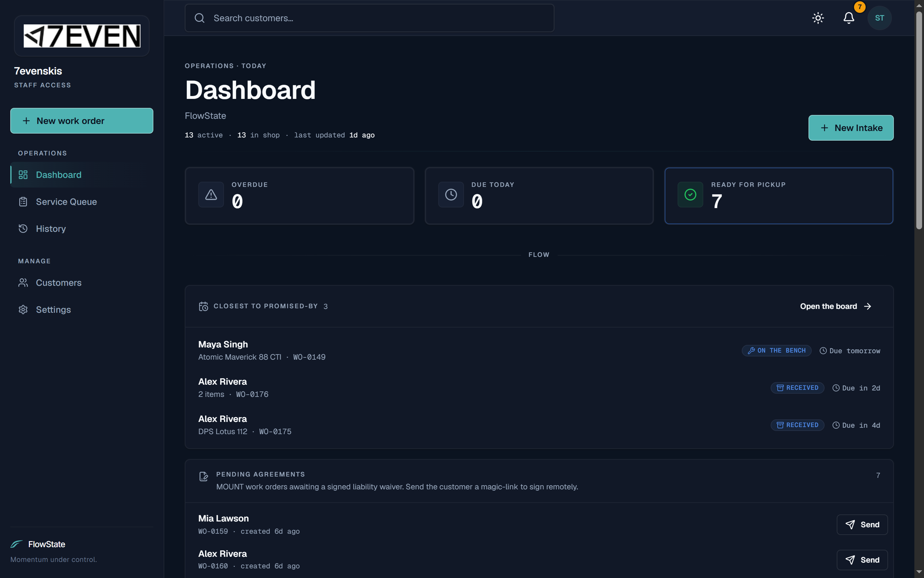Navigate to Customers

82,283
